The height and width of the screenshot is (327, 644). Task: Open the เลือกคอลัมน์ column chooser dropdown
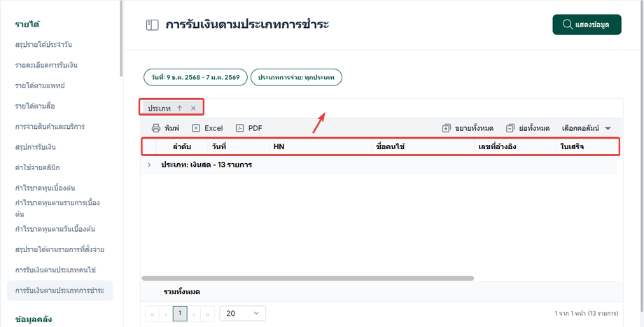pyautogui.click(x=587, y=128)
